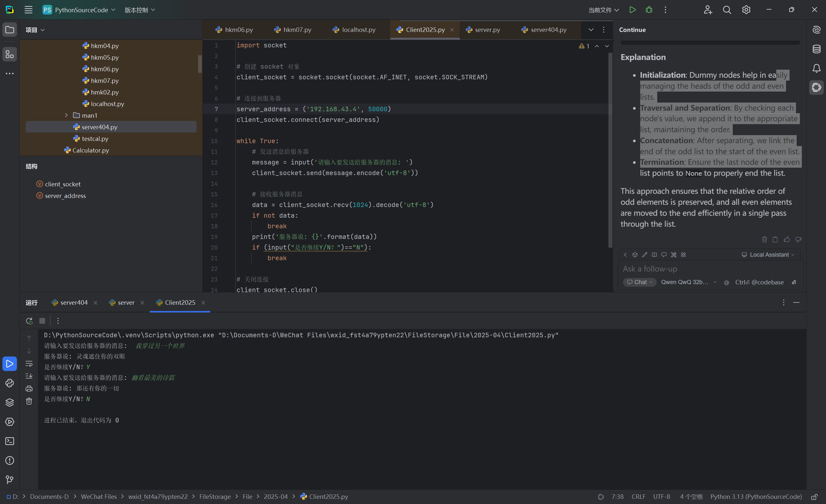Switch to the server404 run tab
Image resolution: width=826 pixels, height=504 pixels.
click(x=74, y=302)
